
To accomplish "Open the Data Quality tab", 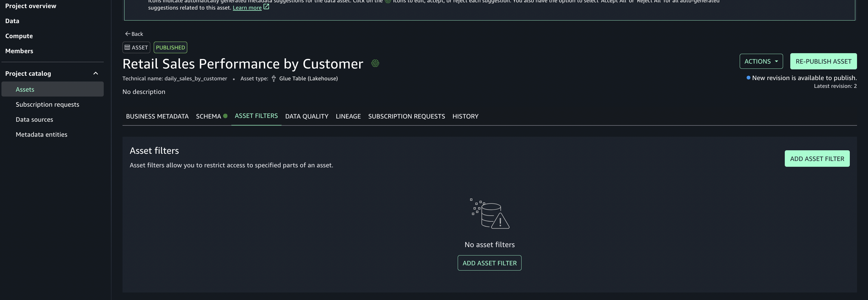I will (x=306, y=116).
